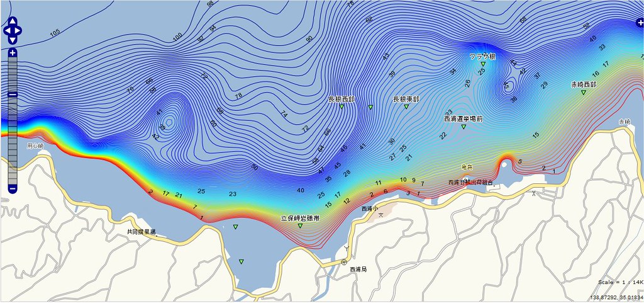Click the 西浦局 post office symbol

(344, 262)
